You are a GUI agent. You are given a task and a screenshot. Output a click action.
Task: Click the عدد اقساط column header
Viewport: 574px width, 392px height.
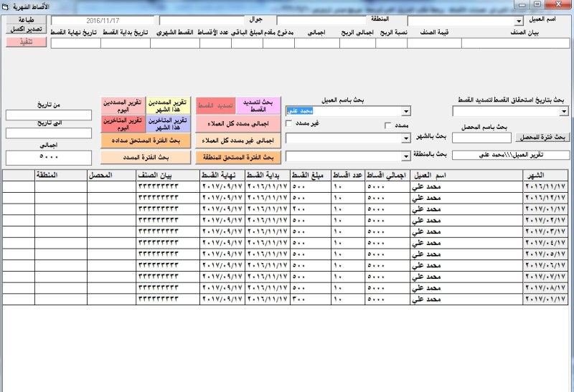(348, 175)
